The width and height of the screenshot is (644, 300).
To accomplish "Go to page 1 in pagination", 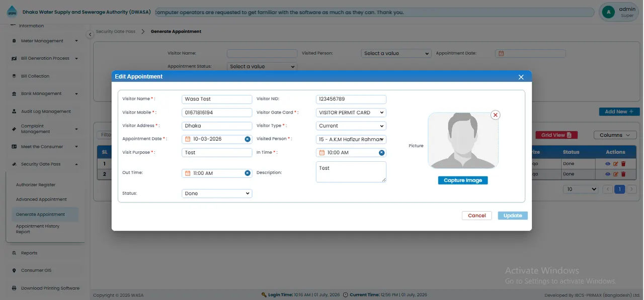I will (620, 189).
